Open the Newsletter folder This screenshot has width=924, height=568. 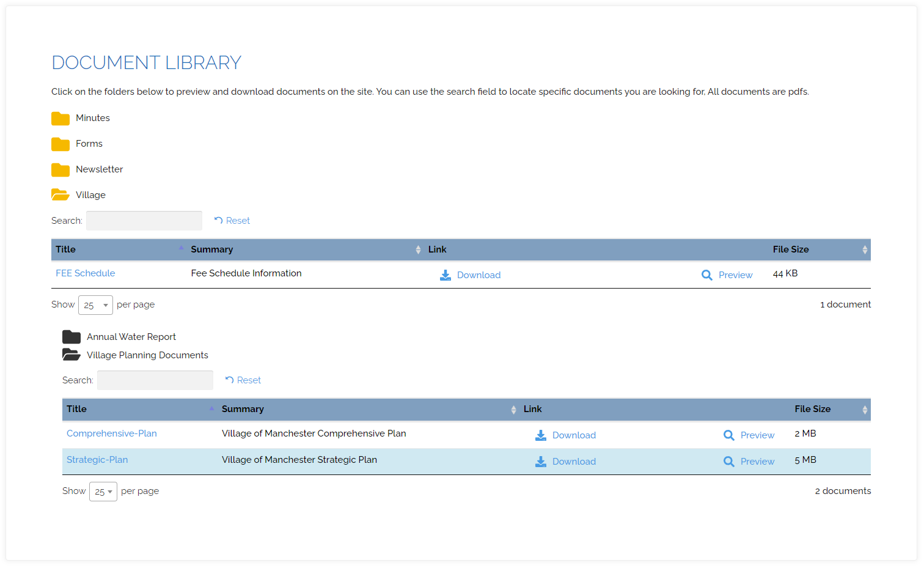(x=99, y=169)
